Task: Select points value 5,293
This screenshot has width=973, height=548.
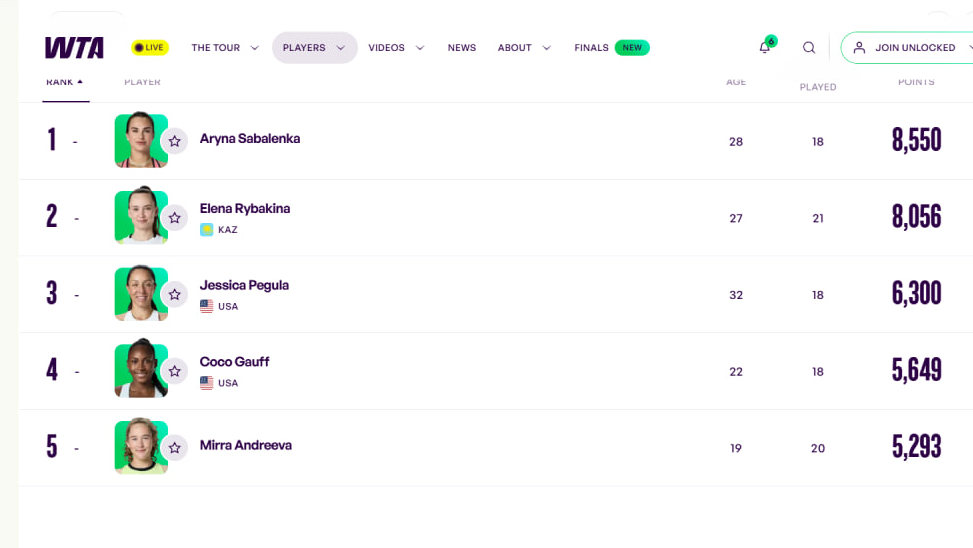Action: (x=917, y=447)
